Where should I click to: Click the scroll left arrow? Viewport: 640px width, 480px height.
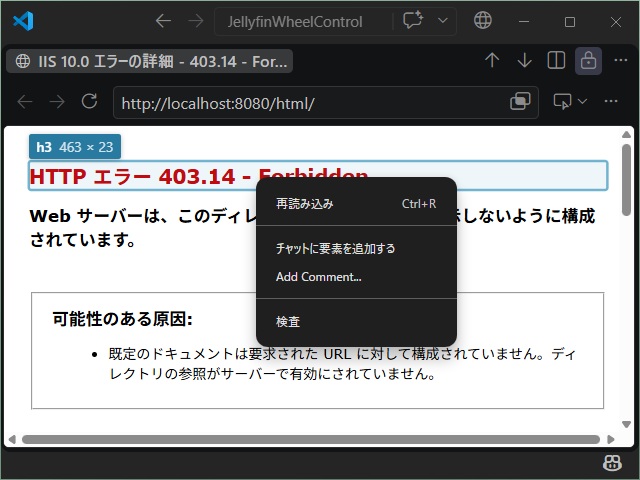pyautogui.click(x=12, y=439)
